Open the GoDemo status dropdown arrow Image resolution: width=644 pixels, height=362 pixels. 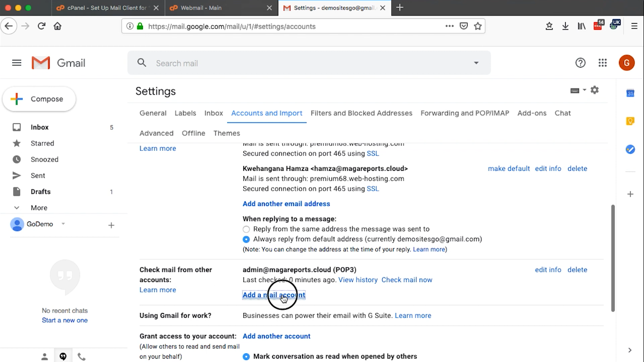63,224
